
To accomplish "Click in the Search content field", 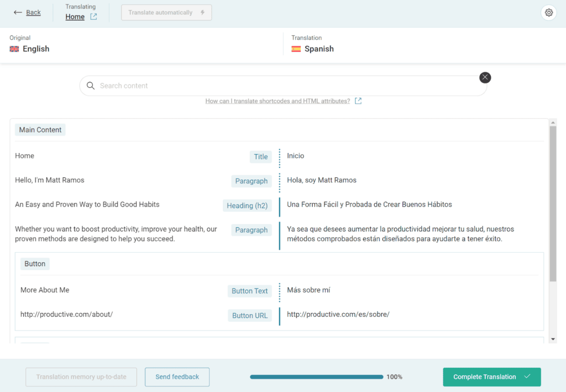I will point(283,86).
